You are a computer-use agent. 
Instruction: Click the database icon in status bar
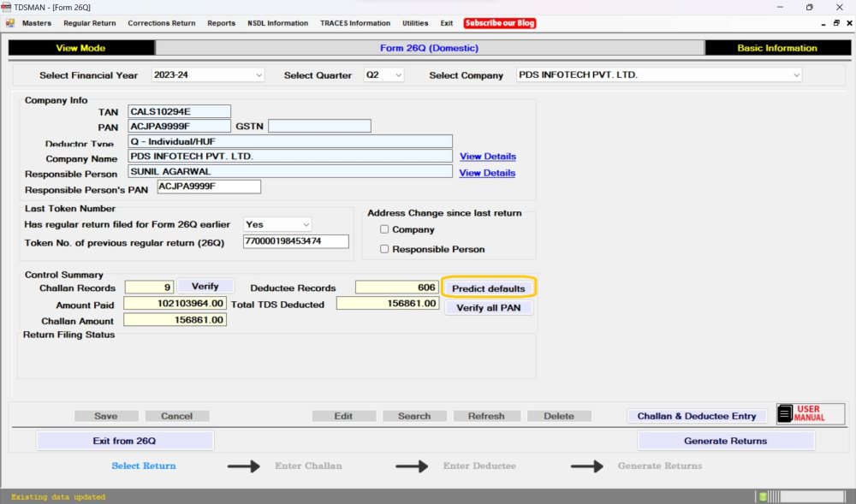[764, 496]
